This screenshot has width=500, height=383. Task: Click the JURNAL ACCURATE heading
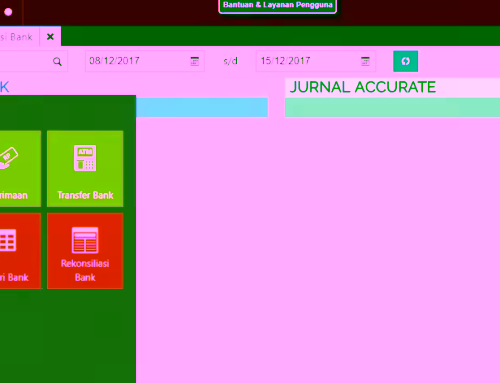363,87
